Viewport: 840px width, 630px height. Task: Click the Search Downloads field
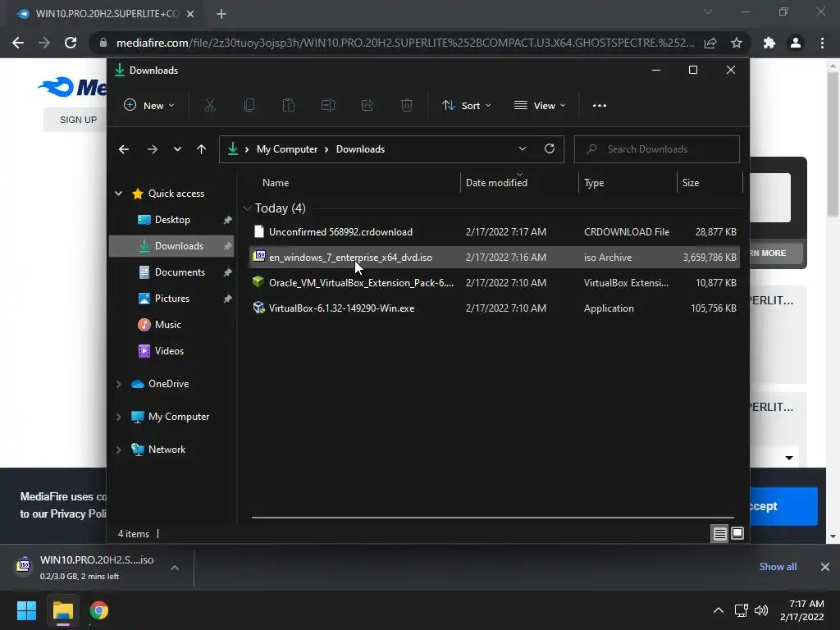tap(657, 149)
